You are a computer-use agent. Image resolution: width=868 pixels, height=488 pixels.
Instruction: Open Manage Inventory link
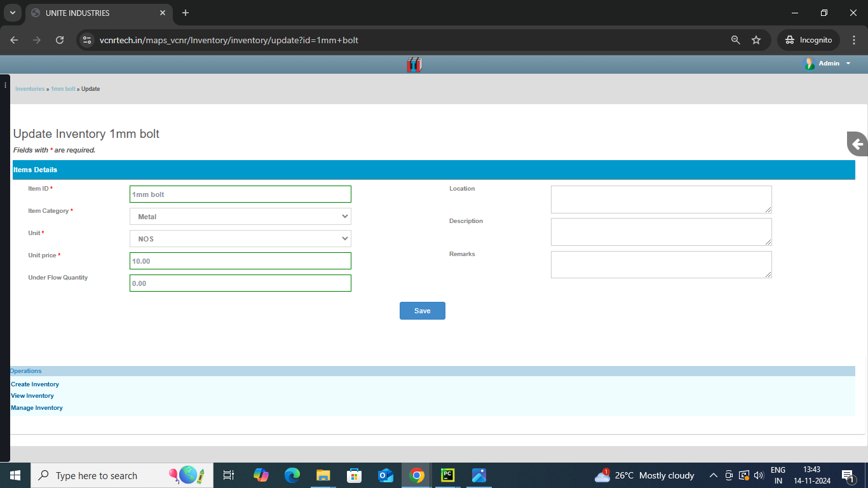37,408
